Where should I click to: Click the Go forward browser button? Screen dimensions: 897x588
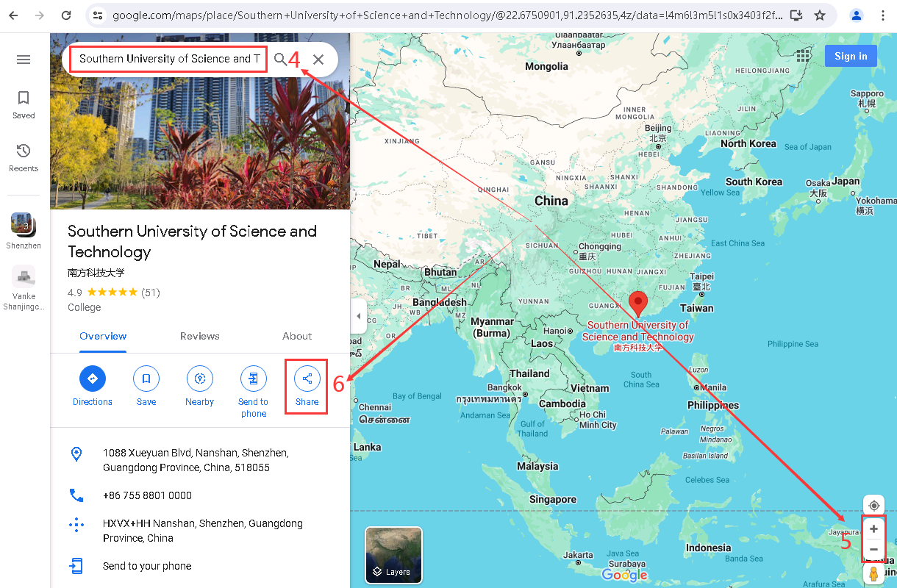(40, 15)
